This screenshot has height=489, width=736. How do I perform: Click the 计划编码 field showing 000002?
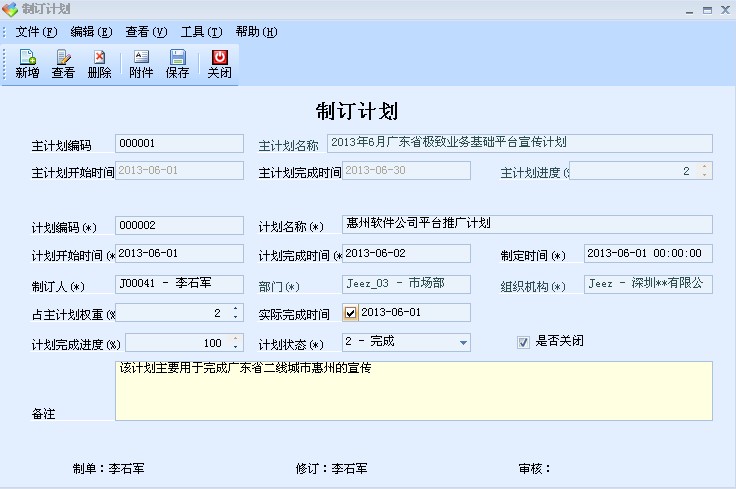click(179, 225)
